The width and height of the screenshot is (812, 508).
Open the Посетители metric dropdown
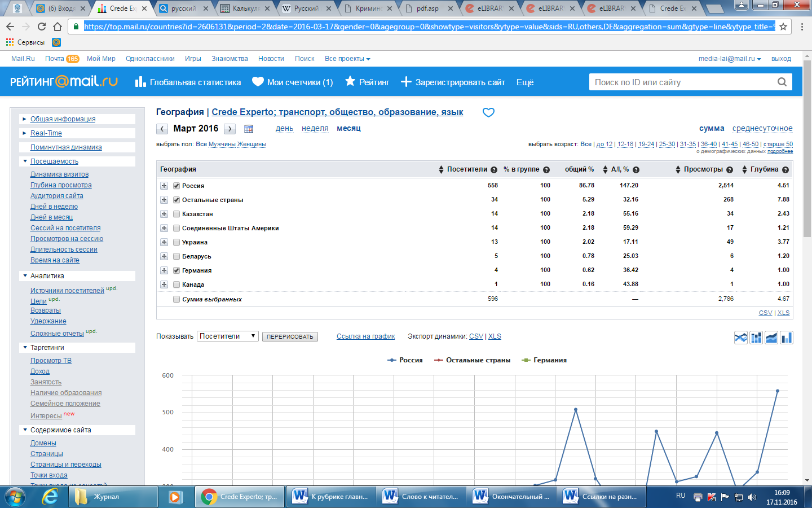[x=228, y=336]
